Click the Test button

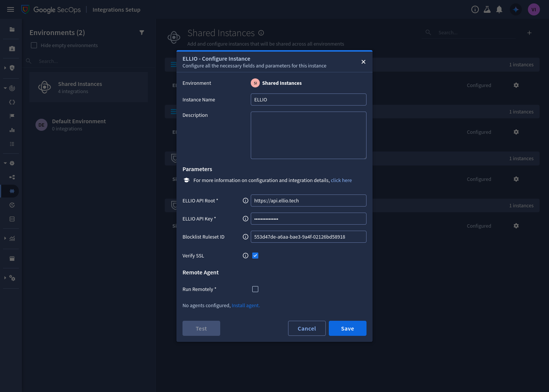pos(201,328)
